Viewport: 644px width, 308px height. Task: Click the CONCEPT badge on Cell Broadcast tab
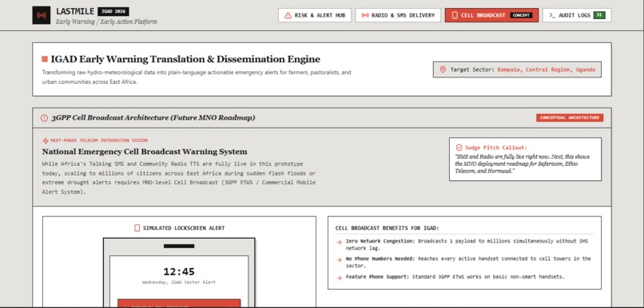click(x=521, y=15)
